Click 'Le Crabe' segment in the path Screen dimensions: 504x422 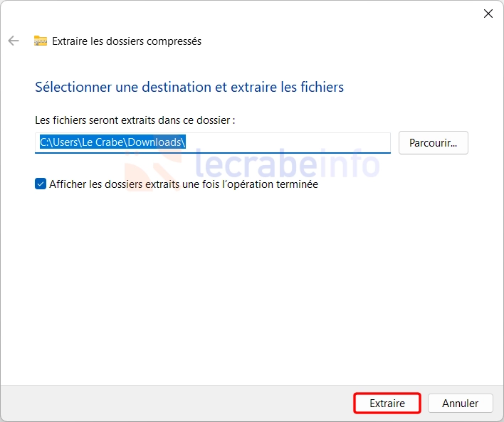click(103, 142)
